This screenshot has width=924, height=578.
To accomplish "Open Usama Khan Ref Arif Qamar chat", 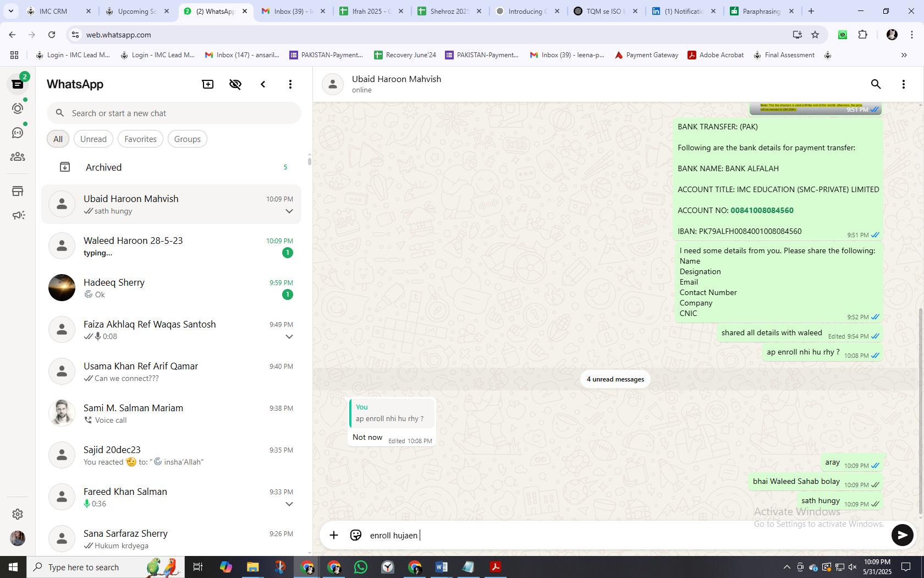I will coord(171,372).
